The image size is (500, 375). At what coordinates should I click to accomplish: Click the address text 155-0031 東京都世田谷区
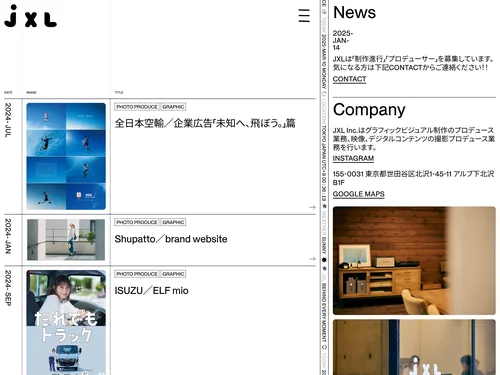(413, 178)
